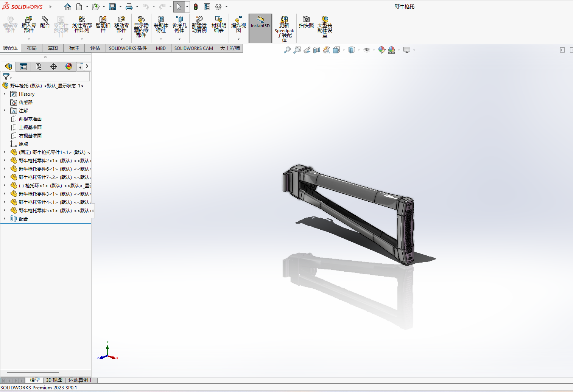Click the feature tree filter funnel
This screenshot has height=392, width=573.
point(6,77)
